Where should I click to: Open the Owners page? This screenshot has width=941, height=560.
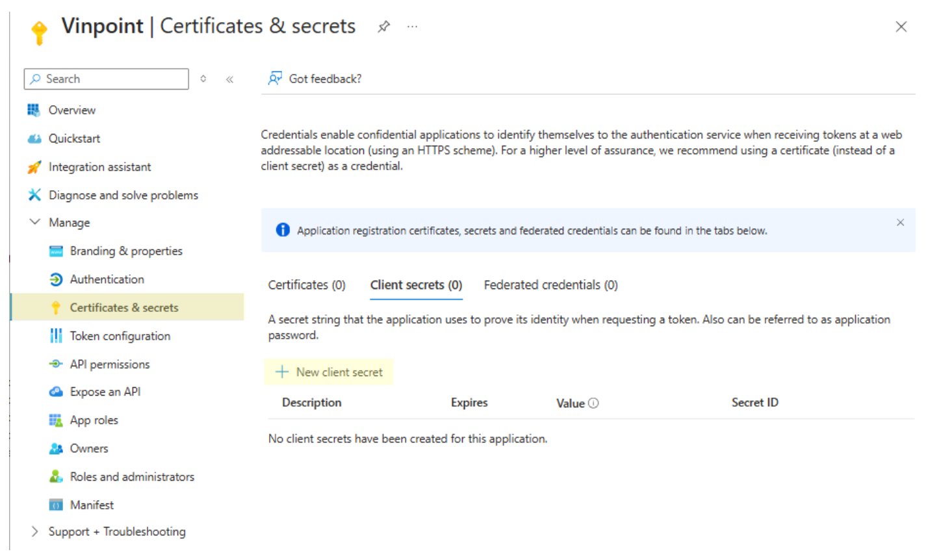89,448
